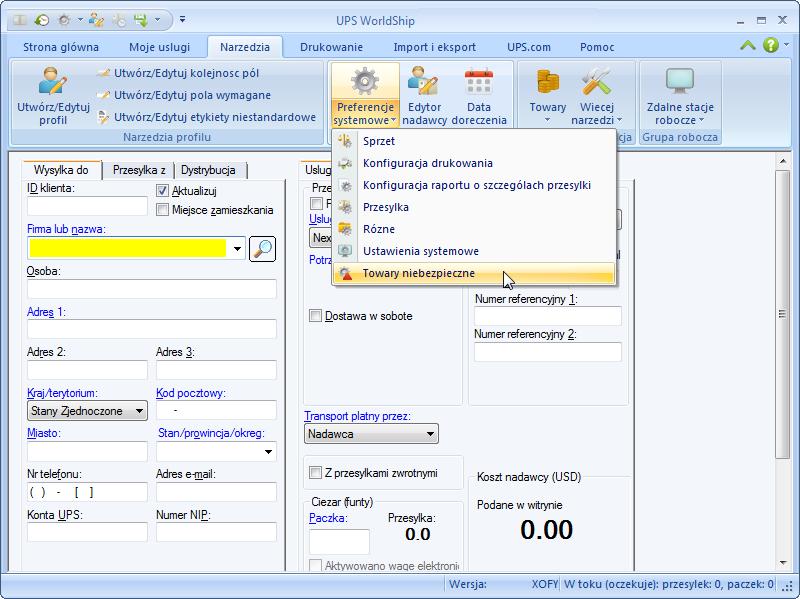Click Adres e-mail input field
The width and height of the screenshot is (800, 599).
click(x=216, y=492)
